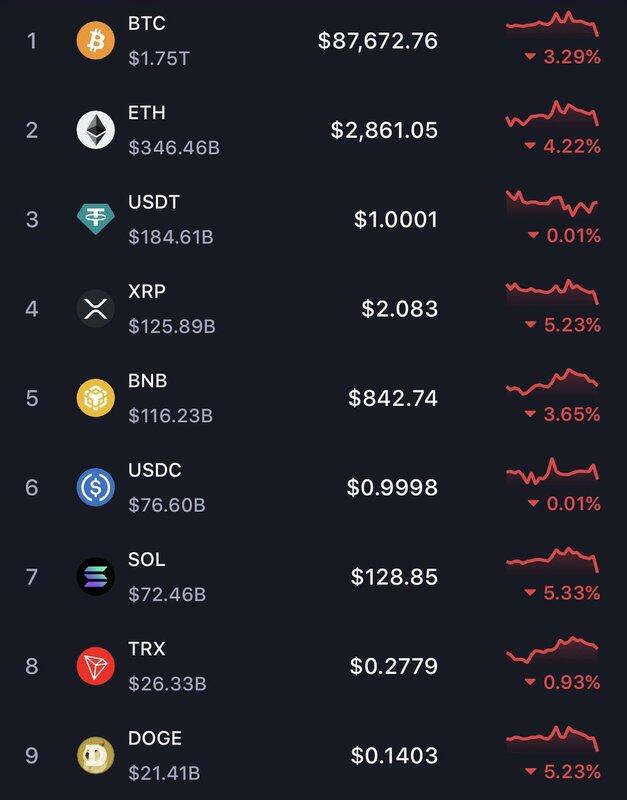
Task: View the BTC sparkline chart
Action: click(x=552, y=24)
